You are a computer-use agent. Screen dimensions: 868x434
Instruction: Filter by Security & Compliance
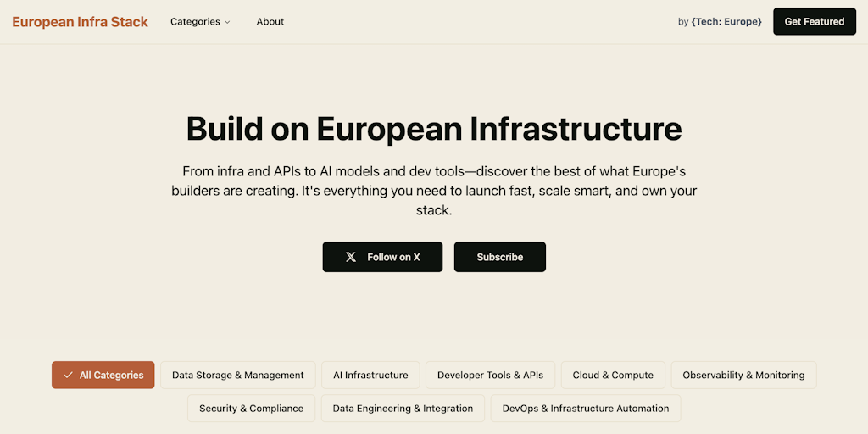(x=251, y=408)
